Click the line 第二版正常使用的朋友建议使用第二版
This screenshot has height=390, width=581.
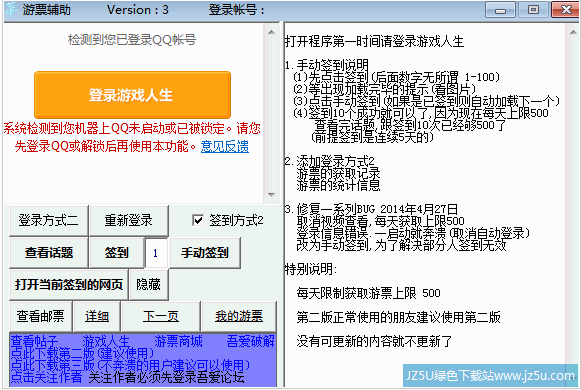tap(398, 317)
